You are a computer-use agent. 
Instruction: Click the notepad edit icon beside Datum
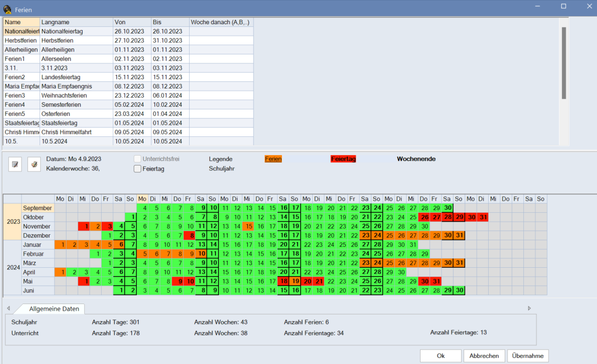[x=15, y=164]
